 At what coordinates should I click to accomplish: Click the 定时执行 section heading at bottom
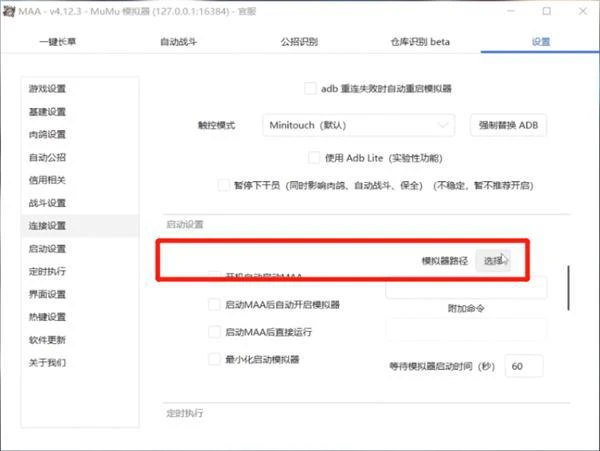(185, 413)
